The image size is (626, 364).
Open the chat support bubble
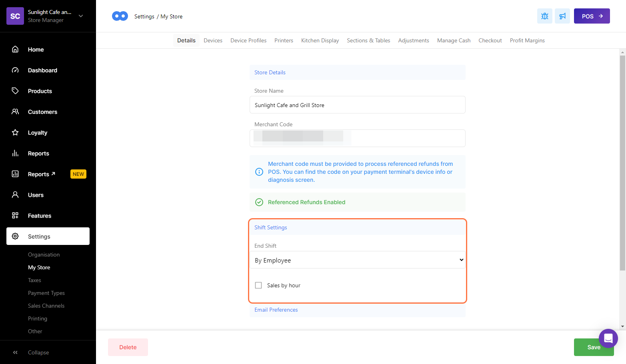(x=608, y=338)
